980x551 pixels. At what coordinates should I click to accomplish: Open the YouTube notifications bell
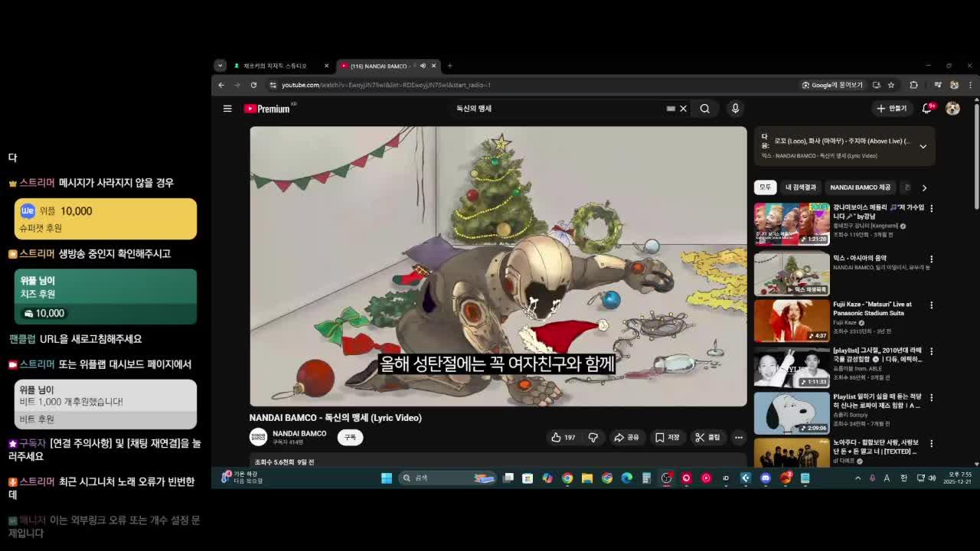[x=926, y=109]
